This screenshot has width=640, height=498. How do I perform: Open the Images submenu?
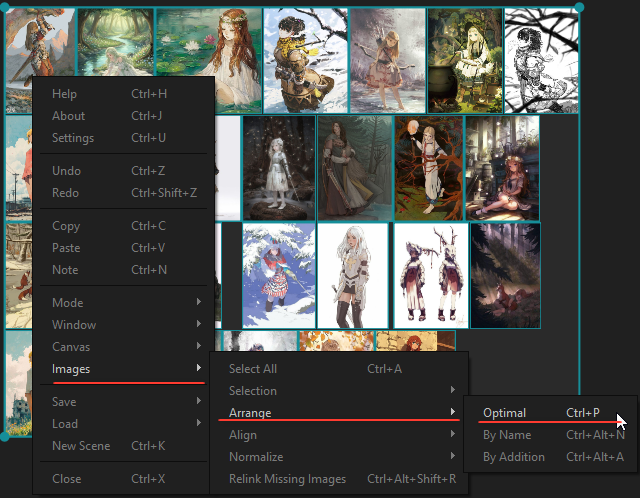click(123, 369)
